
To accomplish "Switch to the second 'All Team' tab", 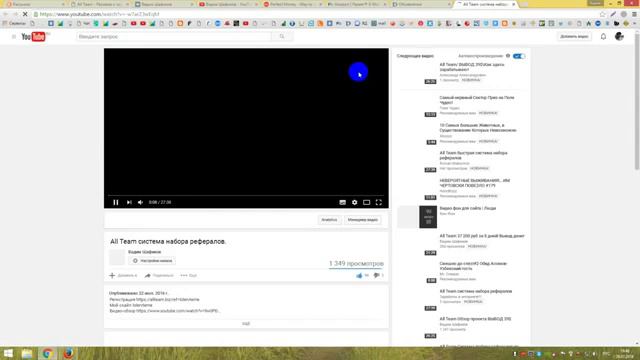I will pyautogui.click(x=100, y=4).
